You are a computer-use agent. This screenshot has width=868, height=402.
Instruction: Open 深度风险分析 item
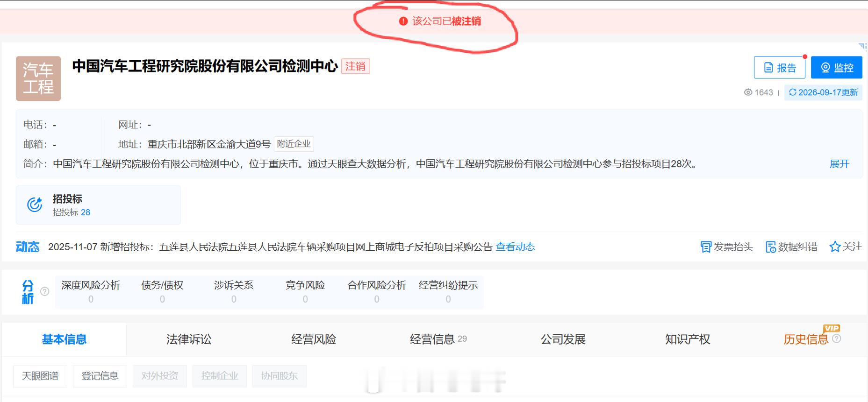(91, 292)
